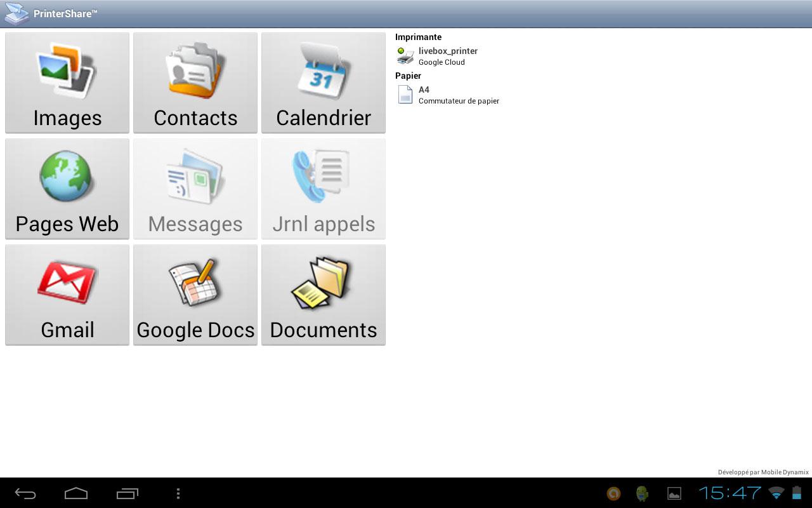
Task: Open the Images printing tile
Action: coord(67,83)
